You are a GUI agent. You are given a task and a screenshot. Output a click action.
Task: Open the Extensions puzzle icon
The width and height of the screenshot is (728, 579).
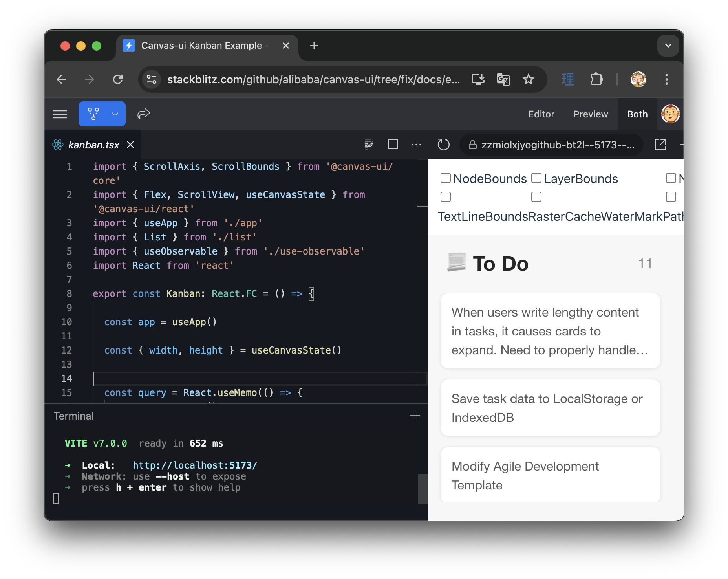click(596, 80)
